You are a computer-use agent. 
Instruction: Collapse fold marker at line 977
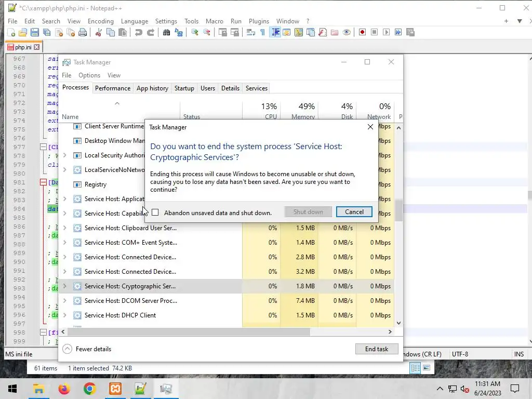[x=43, y=147]
